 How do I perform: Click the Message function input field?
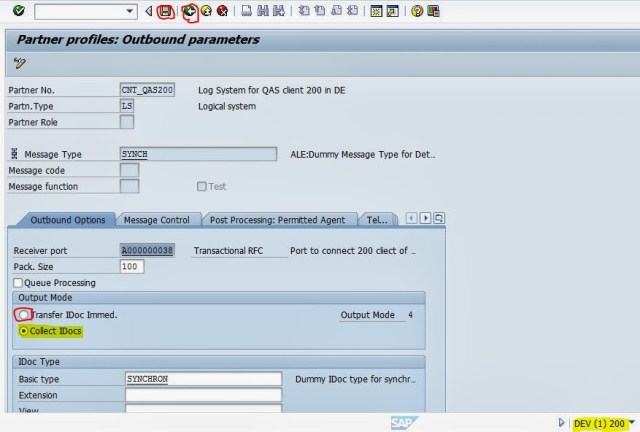129,186
